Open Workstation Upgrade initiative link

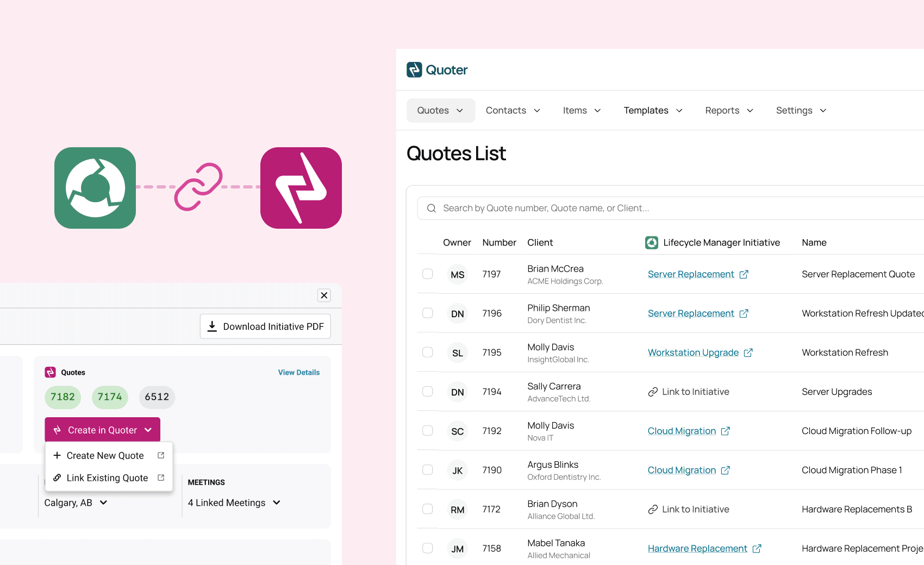tap(693, 353)
